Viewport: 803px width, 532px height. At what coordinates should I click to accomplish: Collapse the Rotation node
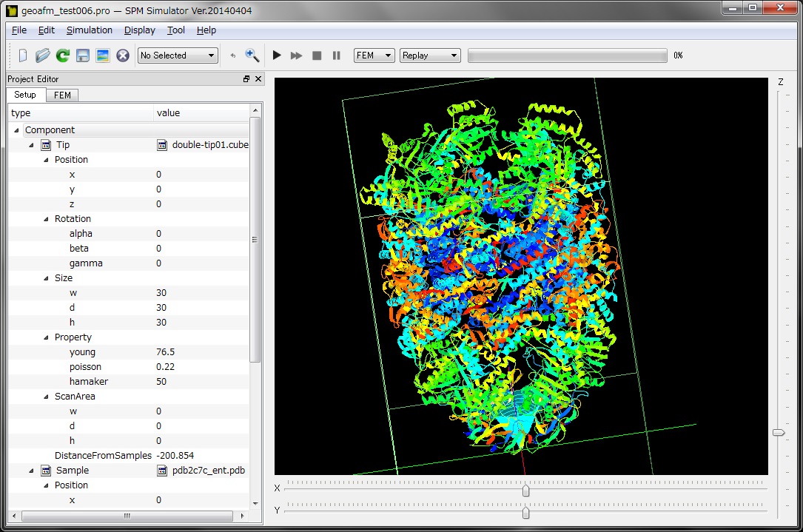point(46,218)
